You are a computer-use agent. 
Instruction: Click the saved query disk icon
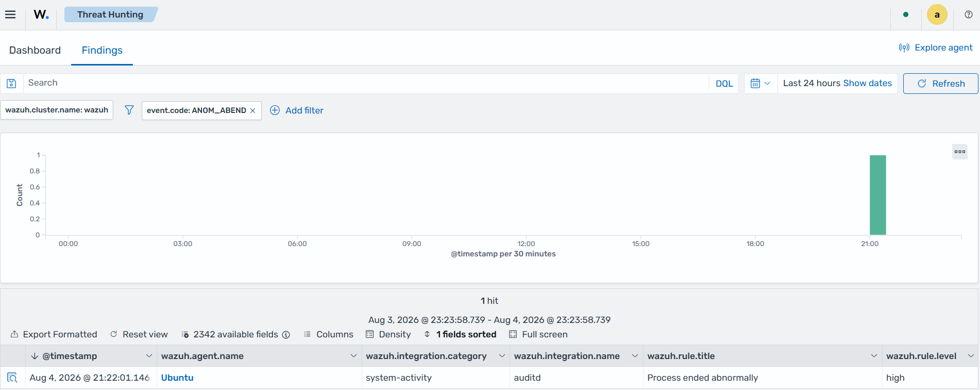11,83
